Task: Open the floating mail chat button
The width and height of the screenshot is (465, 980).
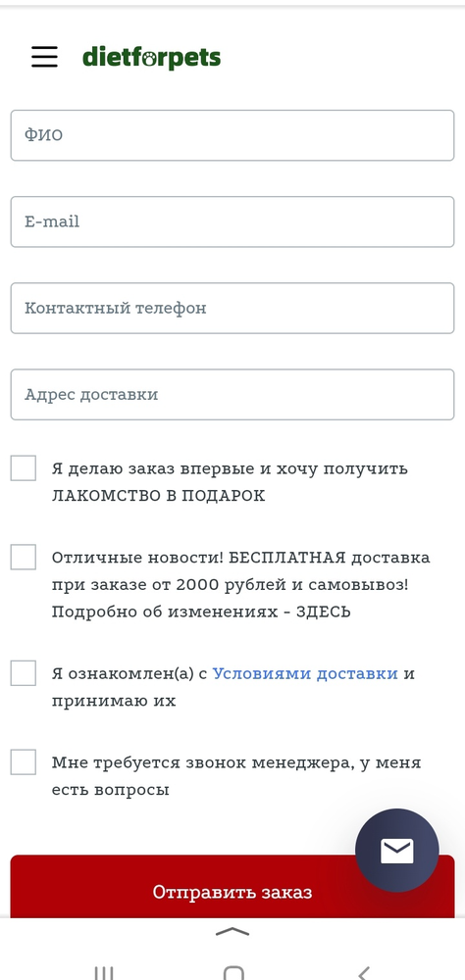Action: (x=396, y=850)
